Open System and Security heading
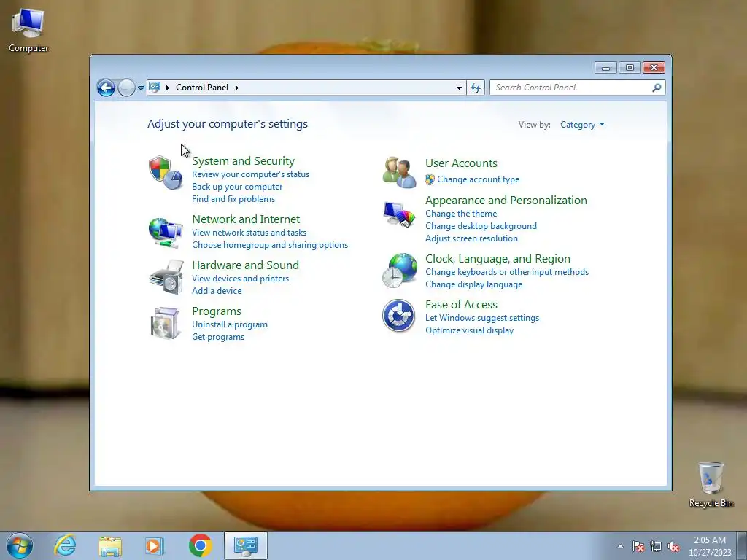Image resolution: width=747 pixels, height=560 pixels. pyautogui.click(x=243, y=161)
